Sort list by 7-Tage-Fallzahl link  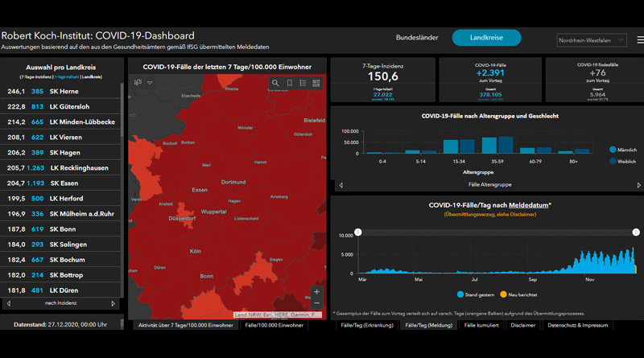67,76
